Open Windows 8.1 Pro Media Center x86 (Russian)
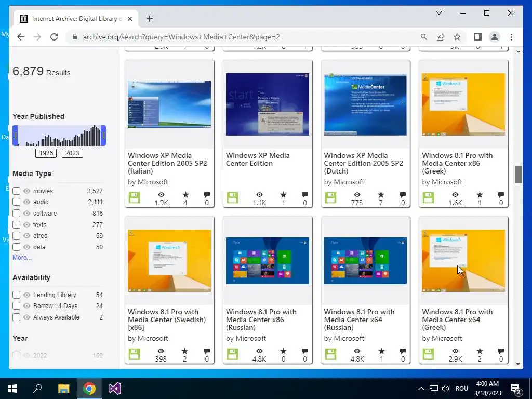 coord(261,320)
